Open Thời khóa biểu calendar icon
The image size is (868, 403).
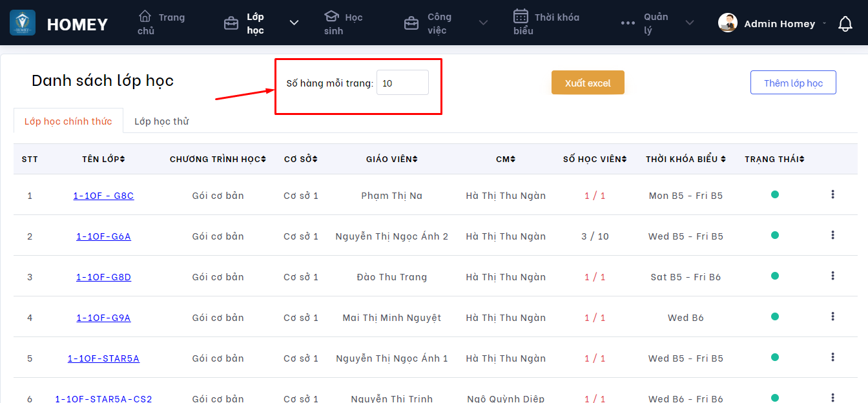(521, 16)
